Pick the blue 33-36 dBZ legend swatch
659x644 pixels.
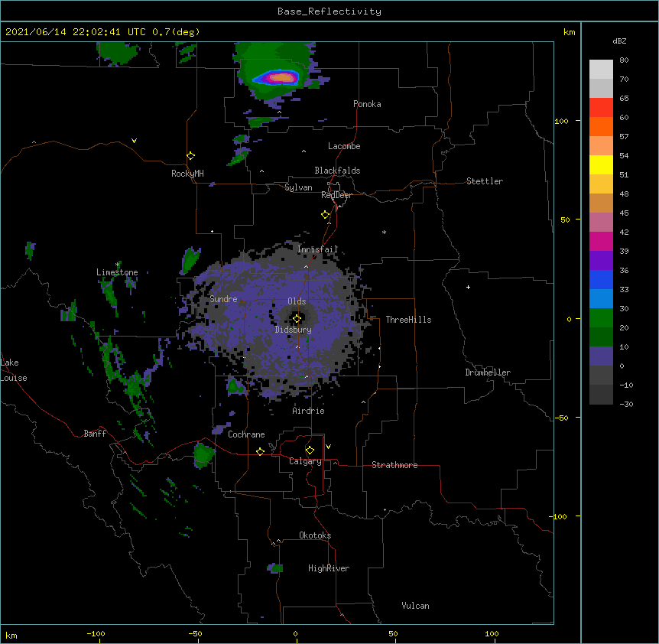[601, 280]
